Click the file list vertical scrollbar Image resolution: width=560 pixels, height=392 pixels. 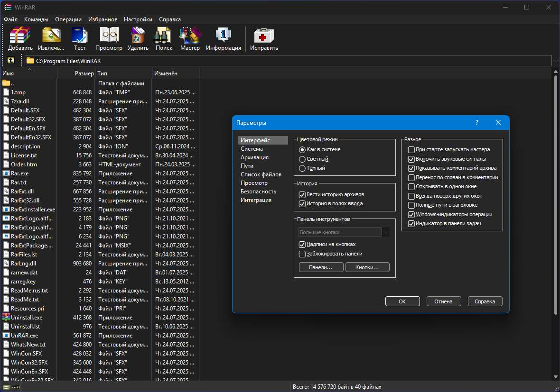(555, 195)
